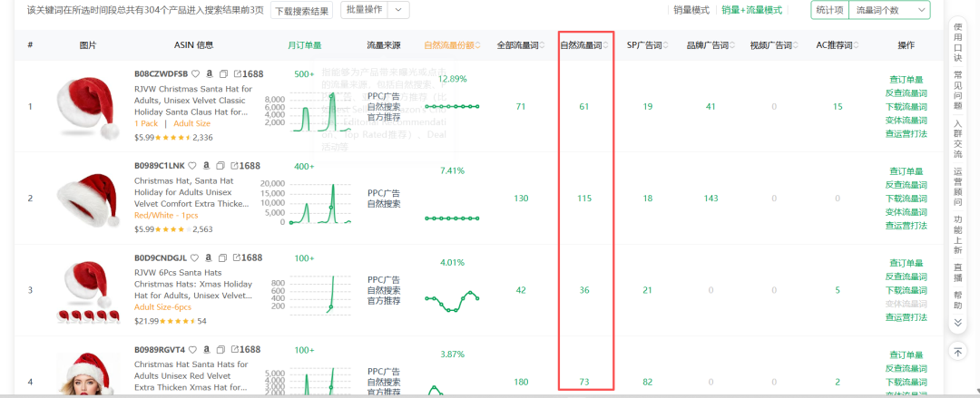Click 查订单量 for B08CZWDFSB row
Image resolution: width=980 pixels, height=398 pixels.
tap(906, 80)
